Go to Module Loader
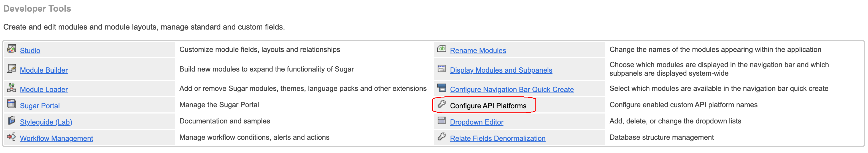868x153 pixels. pyautogui.click(x=44, y=89)
